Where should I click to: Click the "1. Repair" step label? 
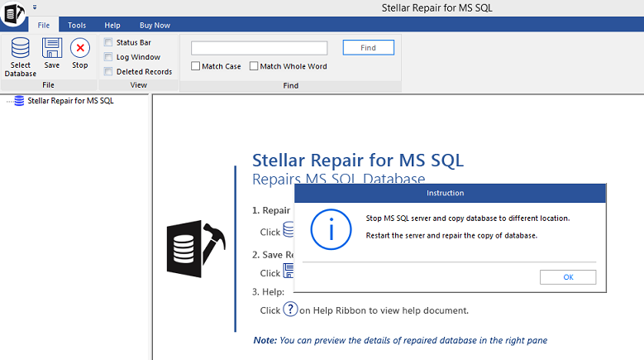(271, 210)
